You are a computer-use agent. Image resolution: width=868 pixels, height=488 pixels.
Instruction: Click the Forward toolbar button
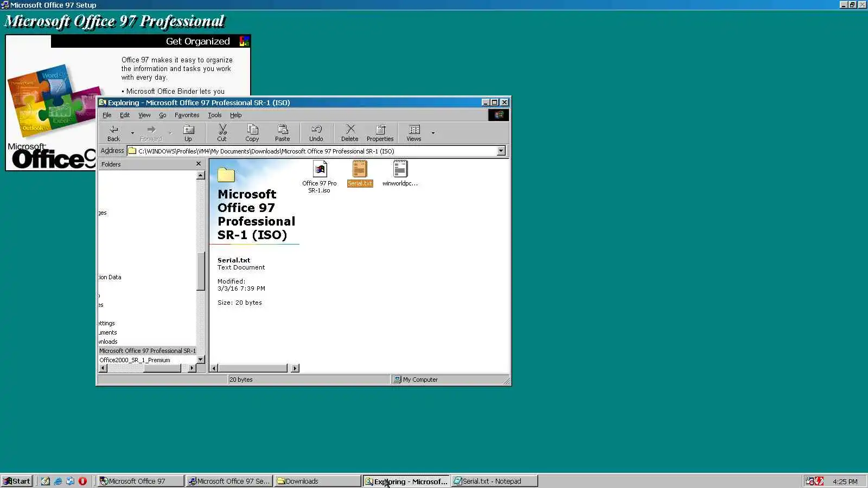(x=151, y=133)
